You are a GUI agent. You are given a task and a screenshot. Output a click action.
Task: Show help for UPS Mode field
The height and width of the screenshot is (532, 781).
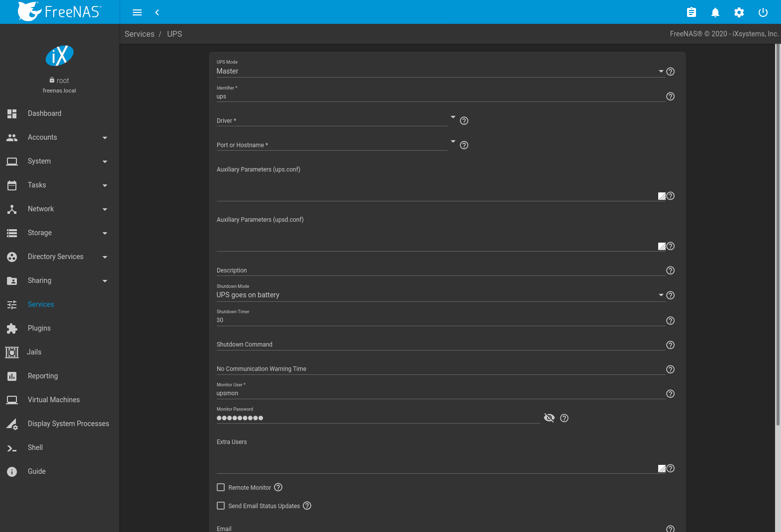[670, 72]
